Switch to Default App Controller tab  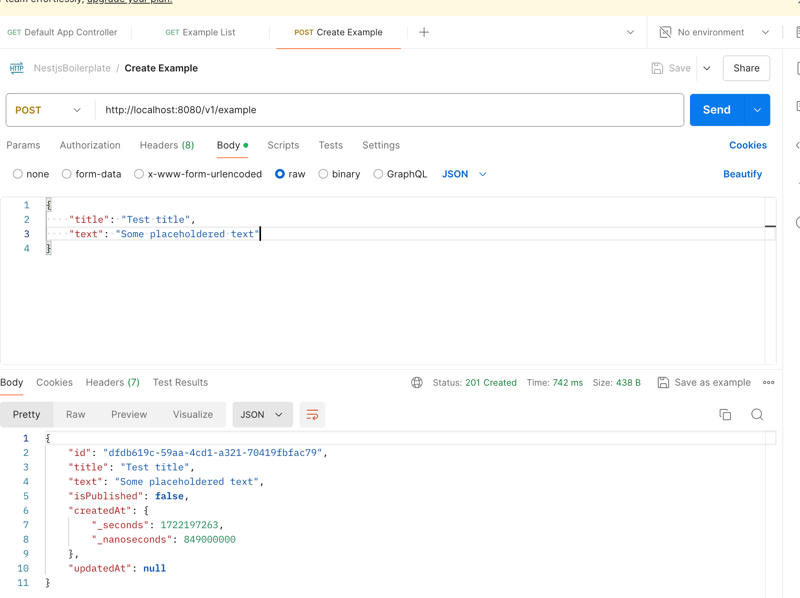62,32
